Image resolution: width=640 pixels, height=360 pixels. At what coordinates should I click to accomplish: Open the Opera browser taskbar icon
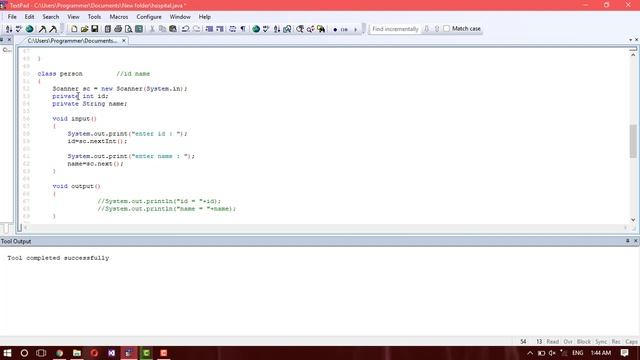point(94,353)
